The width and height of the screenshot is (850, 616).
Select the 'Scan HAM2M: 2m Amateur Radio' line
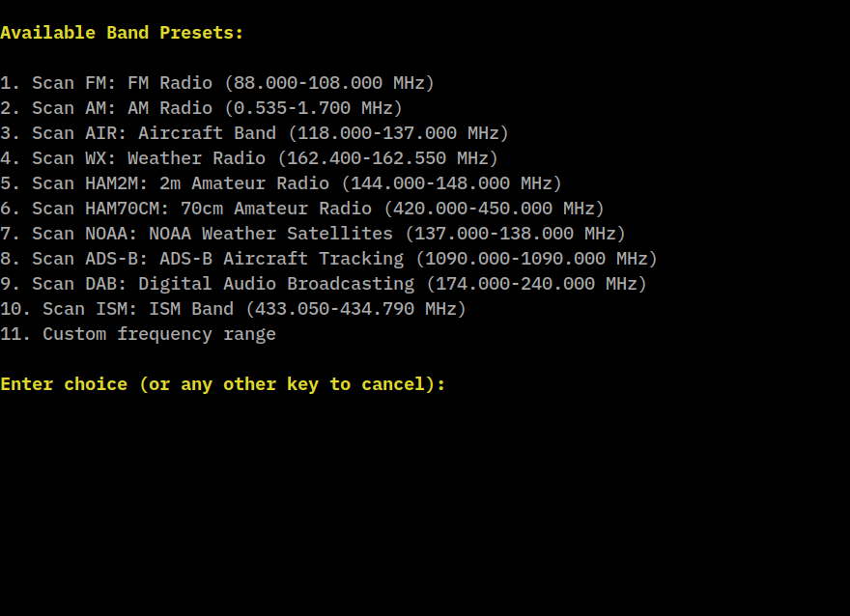(281, 183)
